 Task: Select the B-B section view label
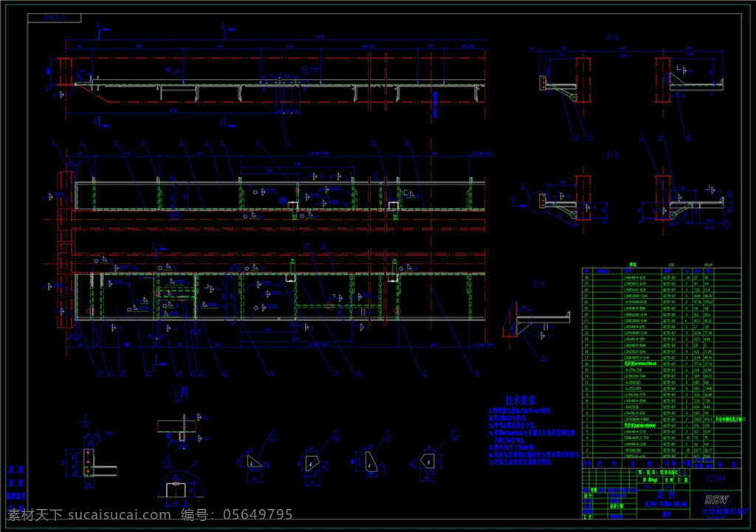pos(612,155)
